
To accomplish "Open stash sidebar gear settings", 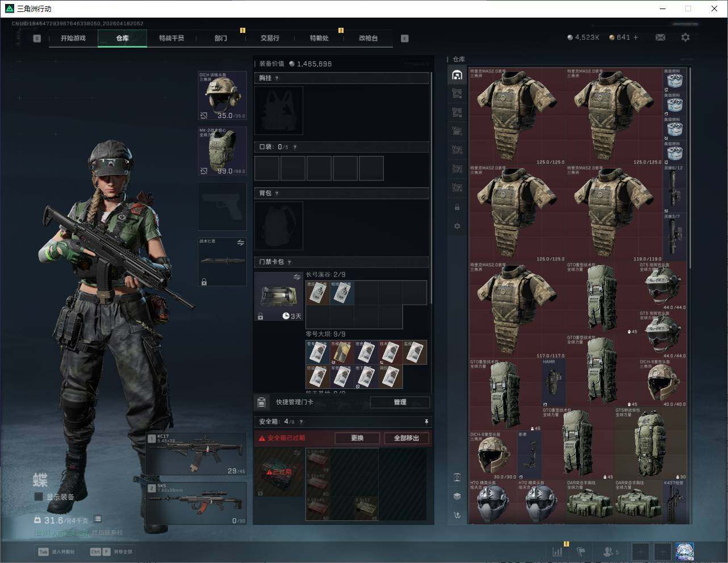I will [457, 226].
